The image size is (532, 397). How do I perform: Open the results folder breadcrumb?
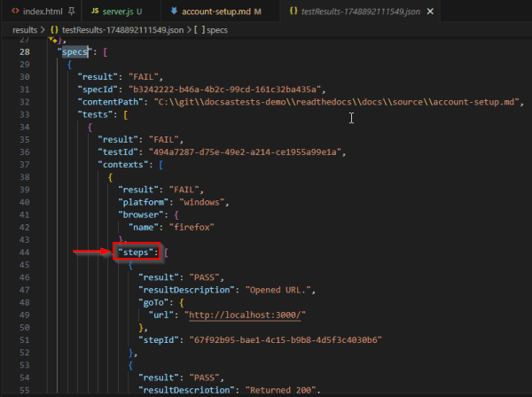click(23, 30)
